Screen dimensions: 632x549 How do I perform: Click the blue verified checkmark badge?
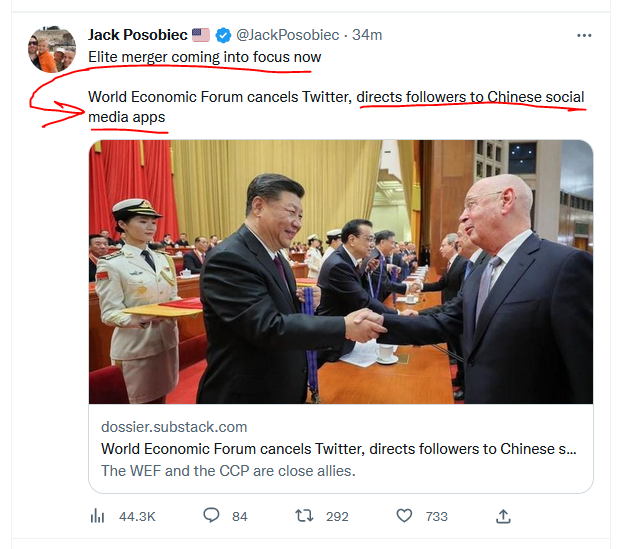(x=223, y=35)
